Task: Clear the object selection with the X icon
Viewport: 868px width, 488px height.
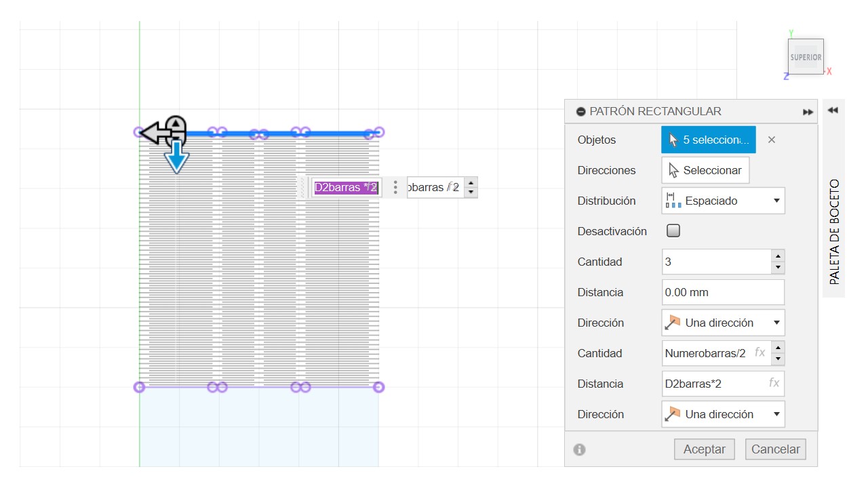Action: coord(771,140)
